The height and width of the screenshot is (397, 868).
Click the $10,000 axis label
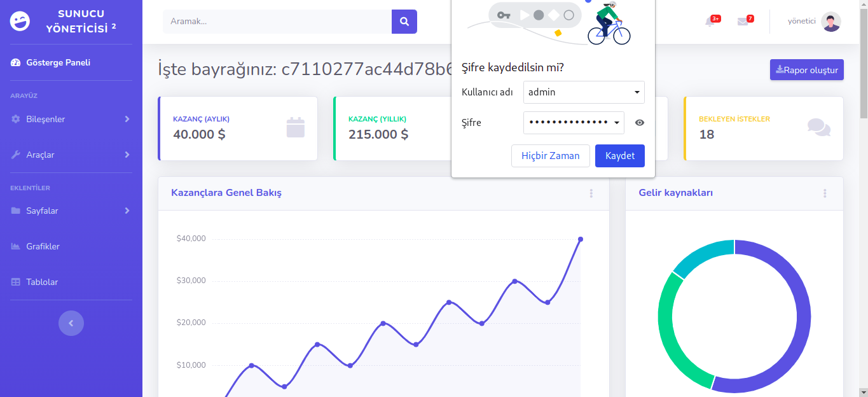point(191,365)
